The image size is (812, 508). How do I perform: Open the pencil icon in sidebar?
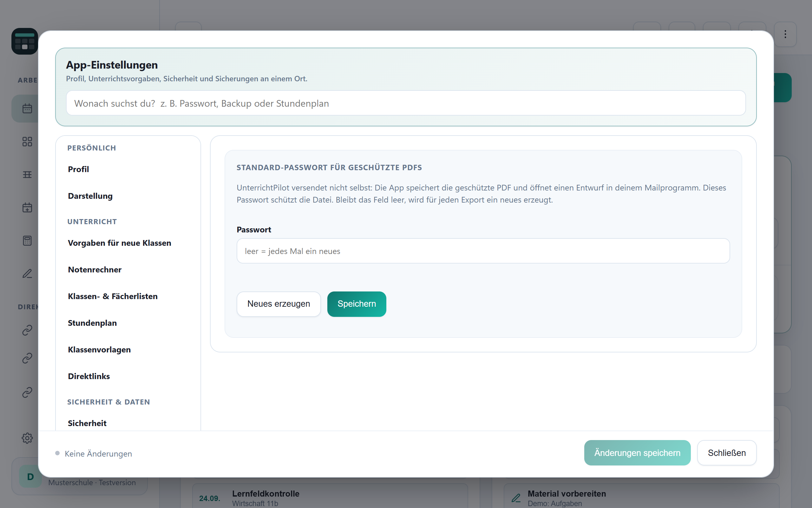pyautogui.click(x=27, y=273)
